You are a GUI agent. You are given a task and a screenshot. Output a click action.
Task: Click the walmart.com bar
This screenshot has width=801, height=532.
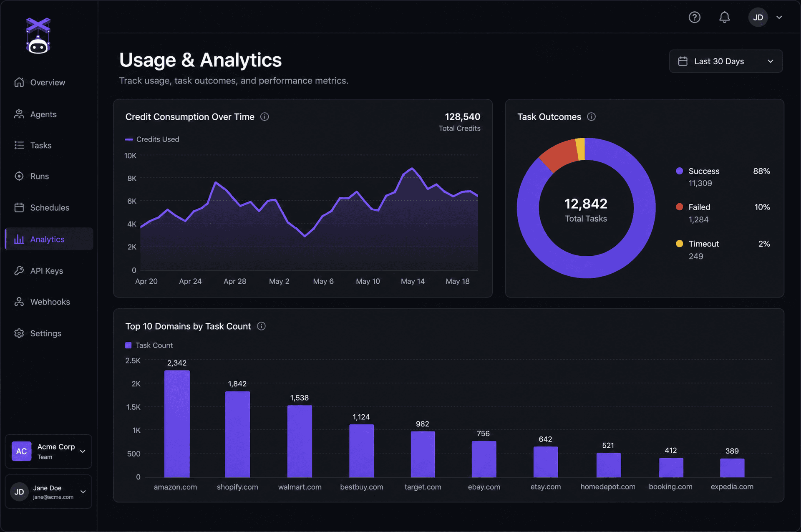coord(300,441)
